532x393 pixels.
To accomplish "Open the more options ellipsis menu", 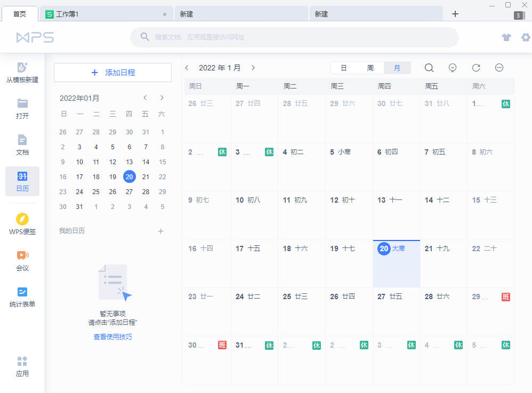I will pyautogui.click(x=499, y=68).
